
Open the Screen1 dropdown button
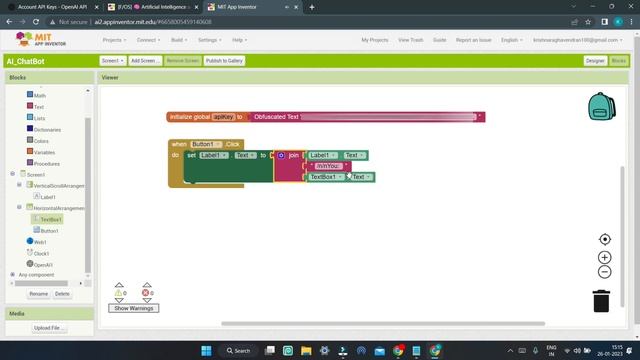click(x=113, y=61)
